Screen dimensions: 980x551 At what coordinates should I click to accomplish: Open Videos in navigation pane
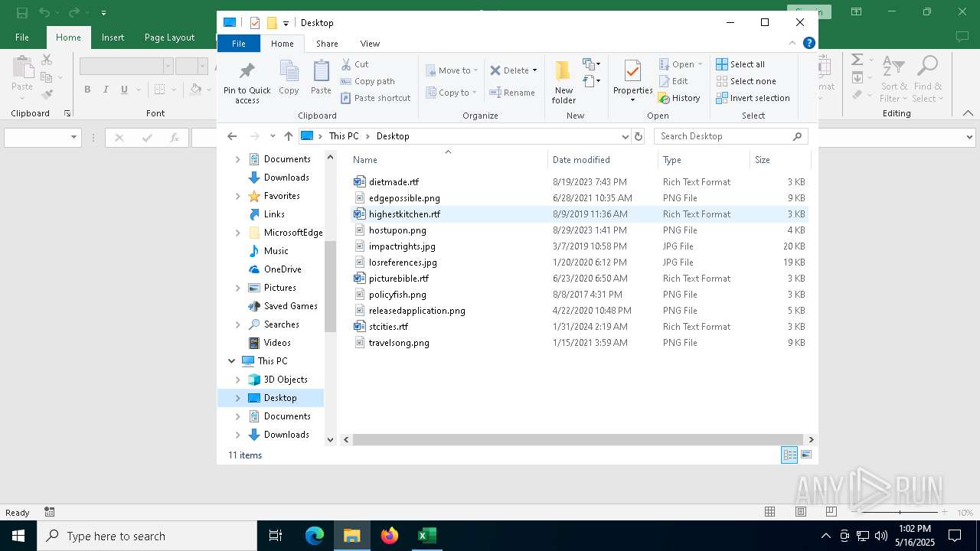click(x=277, y=343)
